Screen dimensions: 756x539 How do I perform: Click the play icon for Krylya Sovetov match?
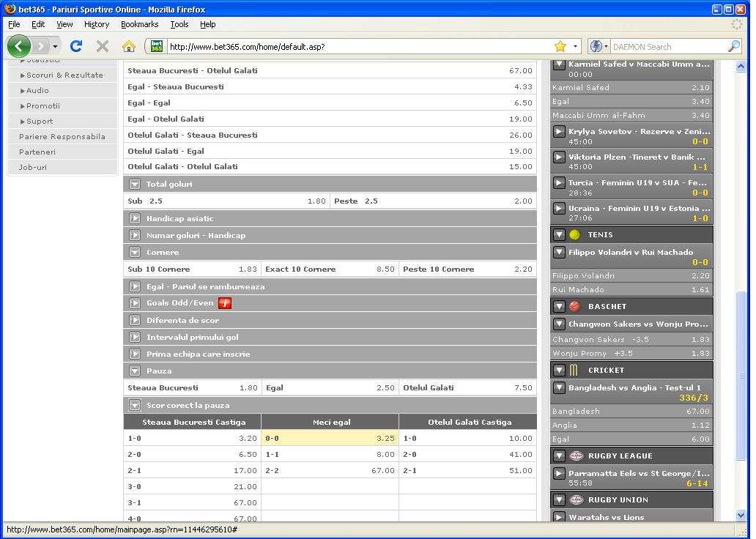(x=559, y=131)
